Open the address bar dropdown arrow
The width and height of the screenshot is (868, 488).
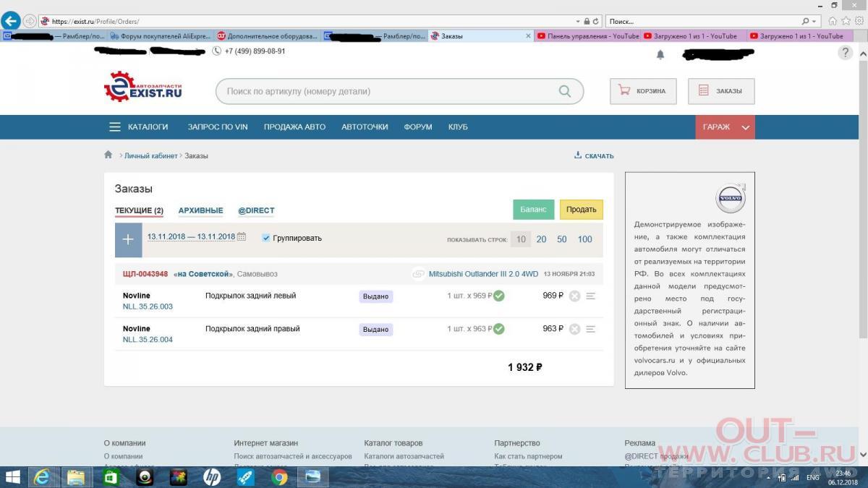(578, 21)
